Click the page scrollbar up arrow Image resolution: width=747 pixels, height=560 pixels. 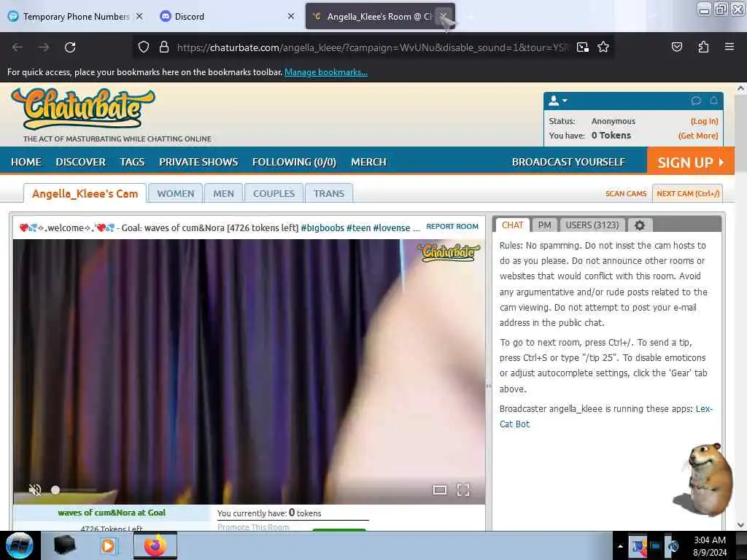[x=740, y=88]
